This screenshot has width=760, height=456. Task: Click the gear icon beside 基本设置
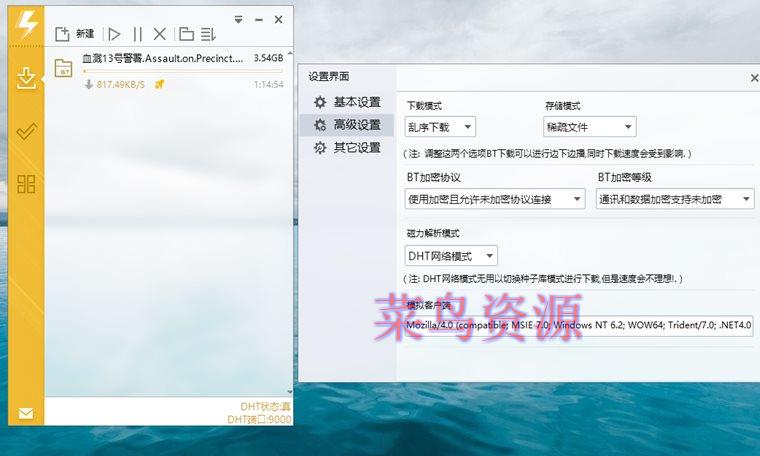(320, 102)
